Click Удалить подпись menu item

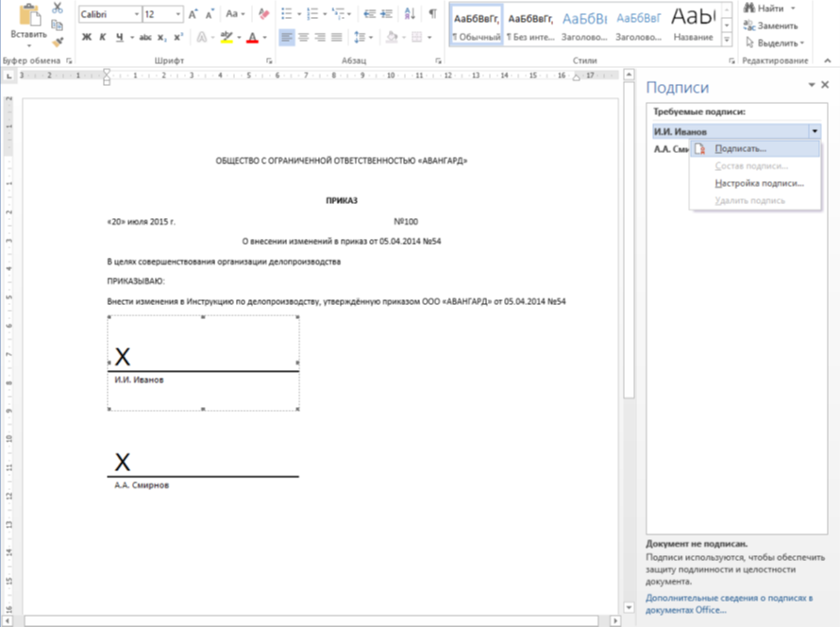(x=755, y=200)
